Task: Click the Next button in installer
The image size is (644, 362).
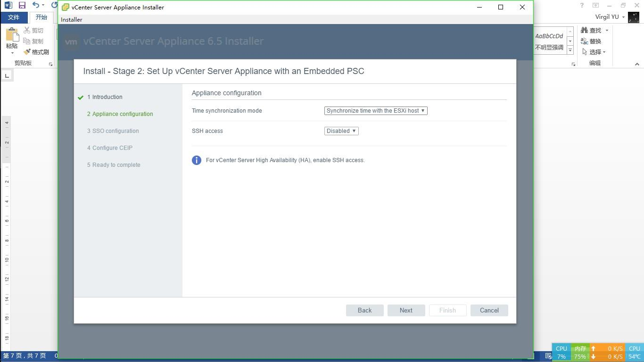Action: (406, 310)
